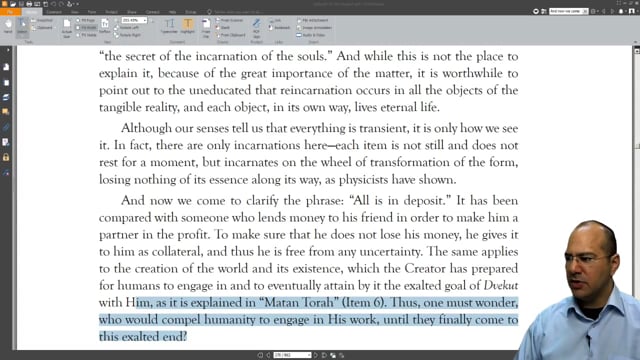Select the Highlight tool
This screenshot has width=640, height=360.
click(187, 26)
